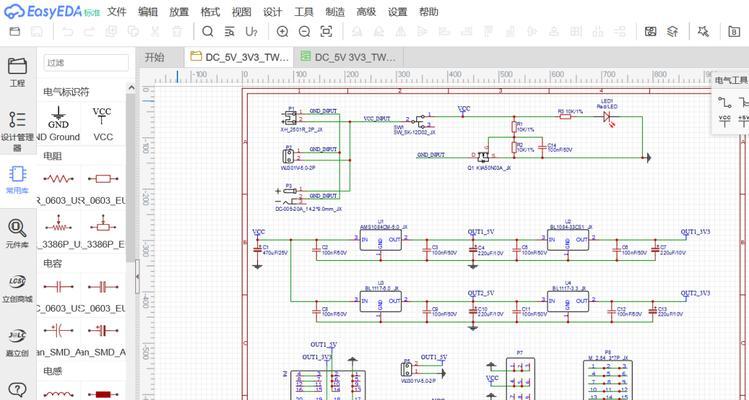Switch to the 开始 (Start) tab
The width and height of the screenshot is (749, 400).
point(154,57)
